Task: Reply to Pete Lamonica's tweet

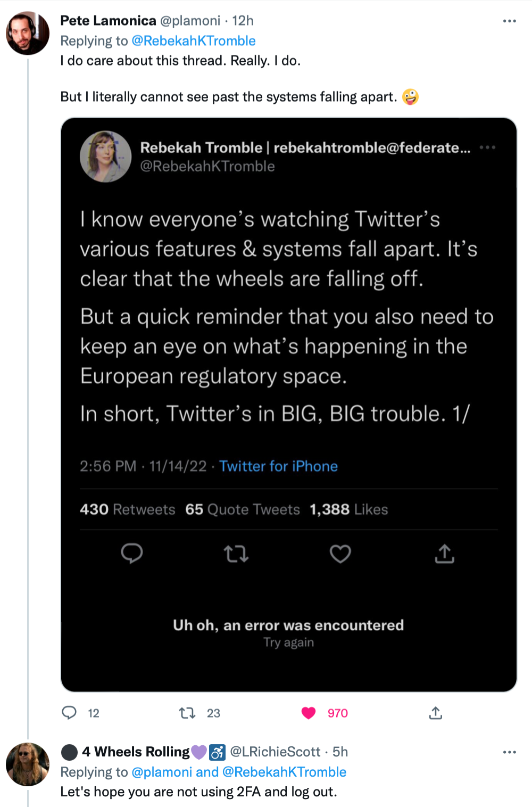Action: pos(70,713)
